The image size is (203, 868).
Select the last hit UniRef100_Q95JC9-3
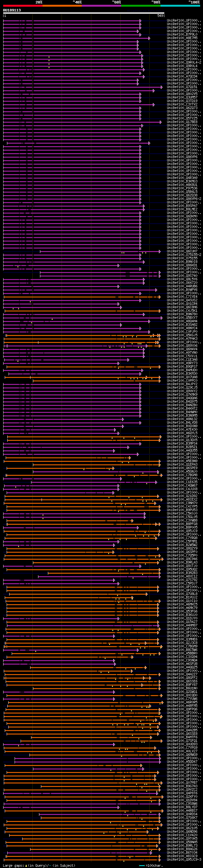(184, 859)
